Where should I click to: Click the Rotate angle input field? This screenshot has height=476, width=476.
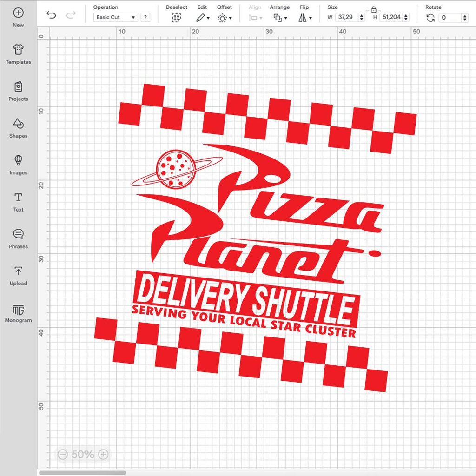coord(450,17)
